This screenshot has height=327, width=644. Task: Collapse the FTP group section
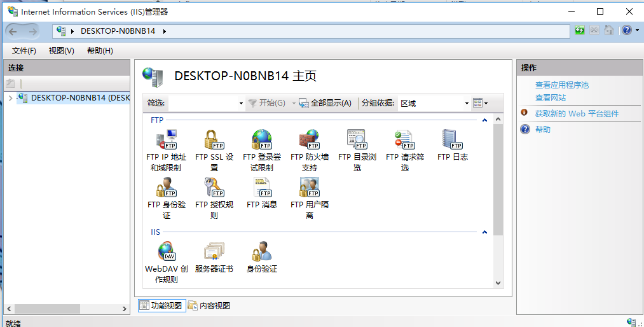pyautogui.click(x=484, y=120)
